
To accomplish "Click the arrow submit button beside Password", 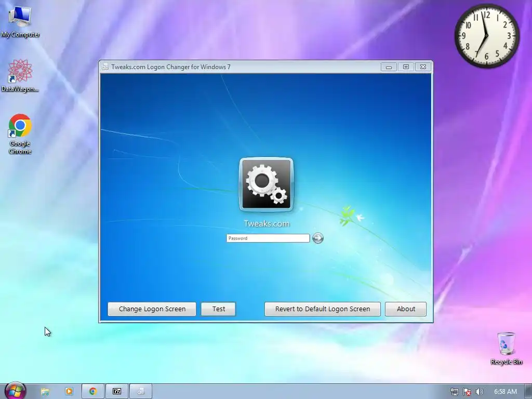I will click(318, 238).
